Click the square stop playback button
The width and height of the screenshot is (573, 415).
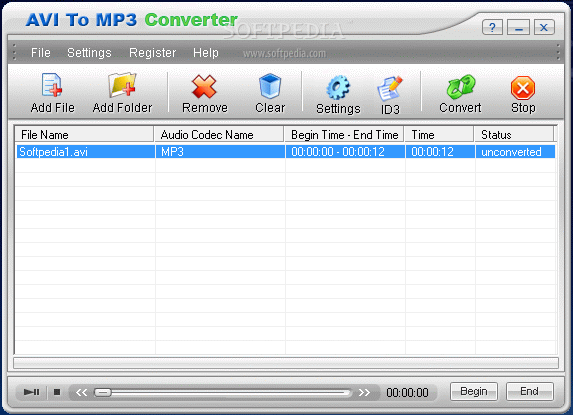(57, 392)
